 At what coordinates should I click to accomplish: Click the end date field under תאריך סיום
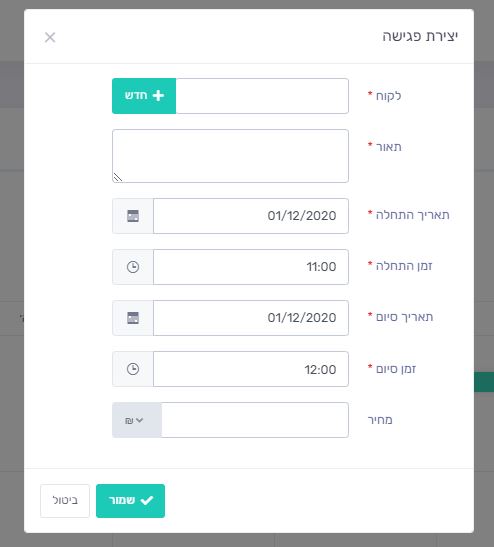click(251, 318)
